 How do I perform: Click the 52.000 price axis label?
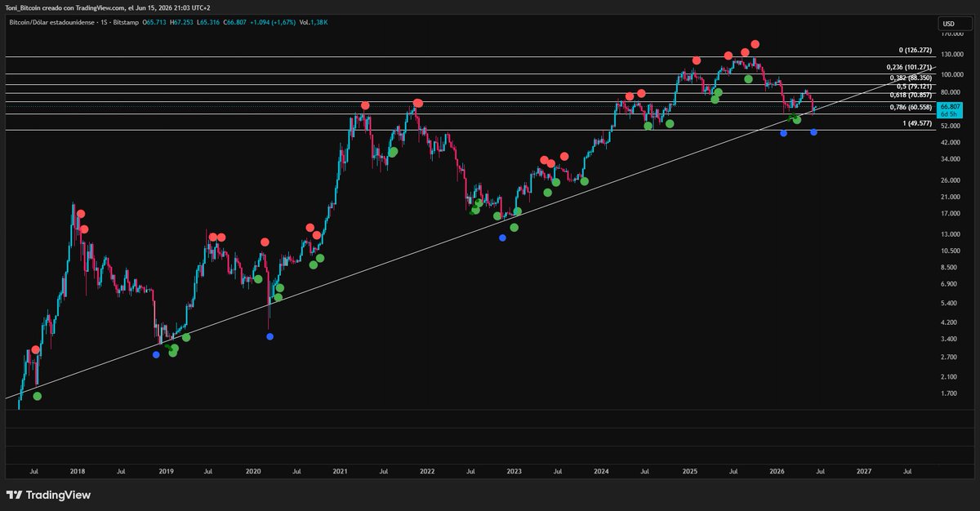(x=949, y=126)
